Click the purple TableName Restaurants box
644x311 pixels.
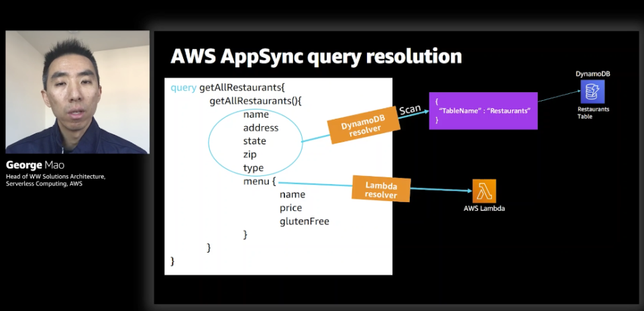click(x=484, y=111)
